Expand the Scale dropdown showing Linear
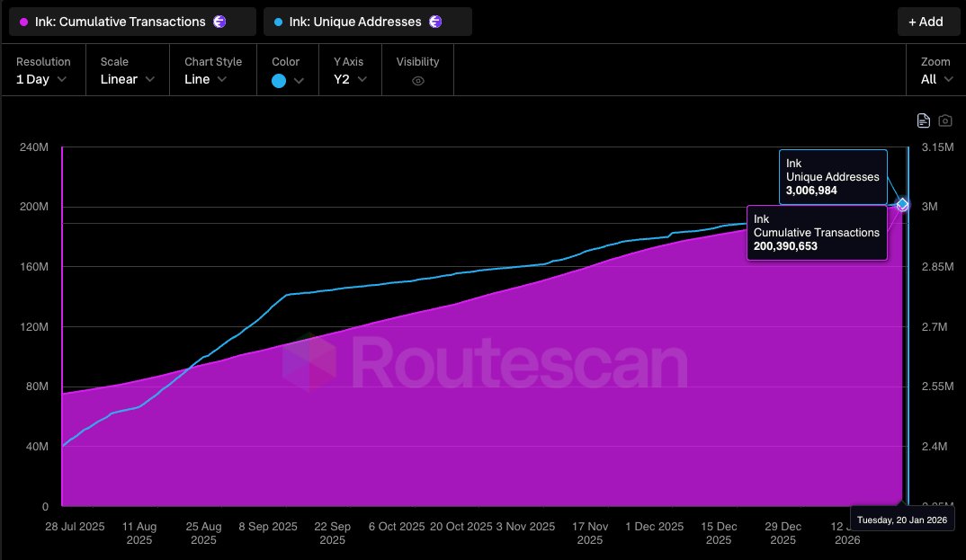Viewport: 966px width, 560px height. point(126,79)
